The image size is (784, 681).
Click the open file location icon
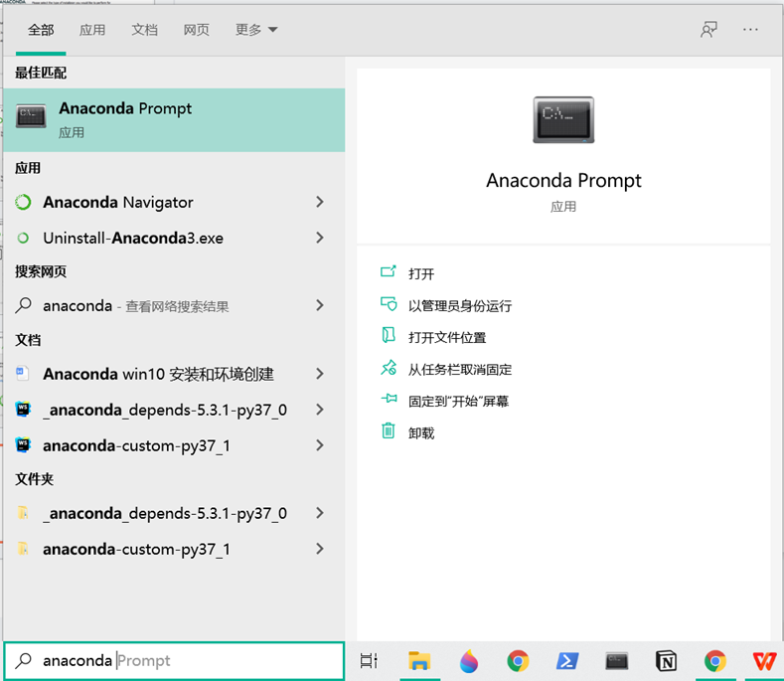(389, 336)
